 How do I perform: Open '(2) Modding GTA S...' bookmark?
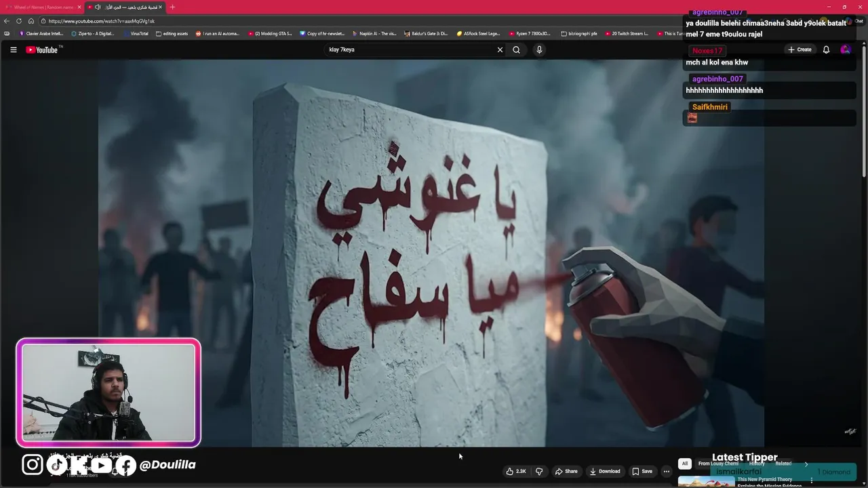point(270,33)
